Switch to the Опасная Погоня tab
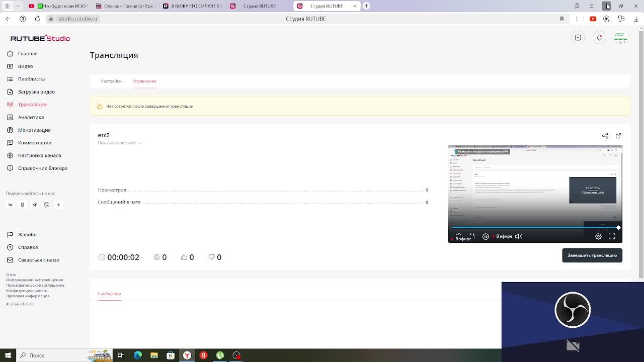This screenshot has width=644, height=362. (126, 6)
